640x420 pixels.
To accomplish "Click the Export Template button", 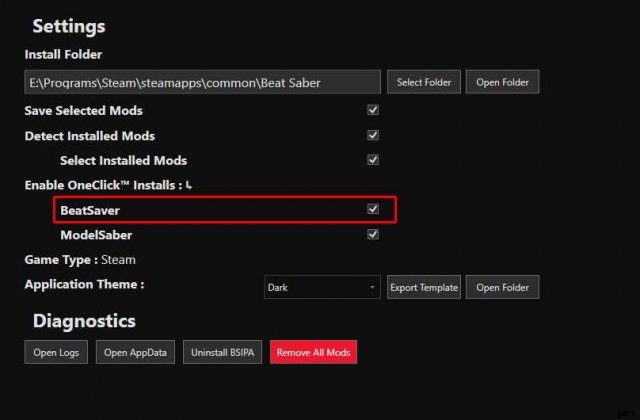I will [x=424, y=287].
